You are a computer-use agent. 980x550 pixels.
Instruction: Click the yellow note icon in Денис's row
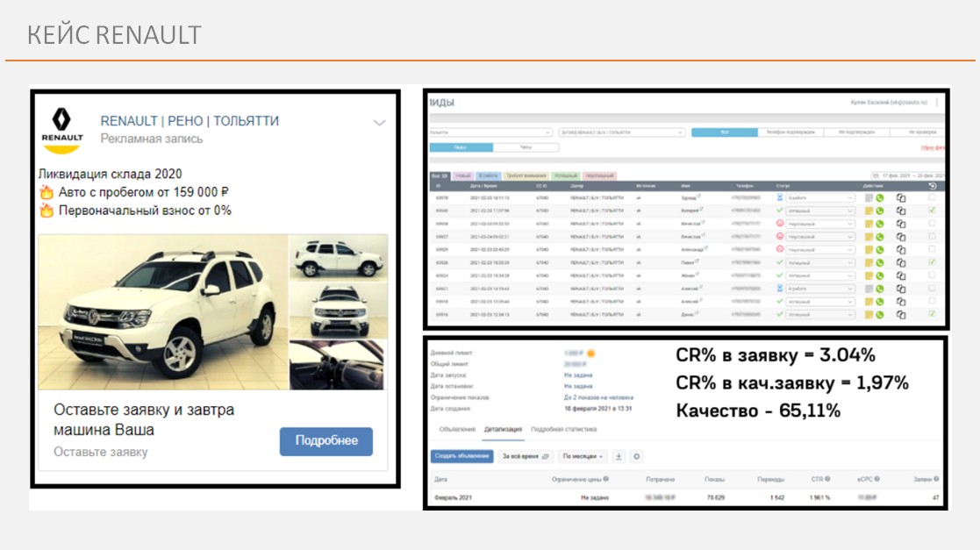[x=869, y=315]
